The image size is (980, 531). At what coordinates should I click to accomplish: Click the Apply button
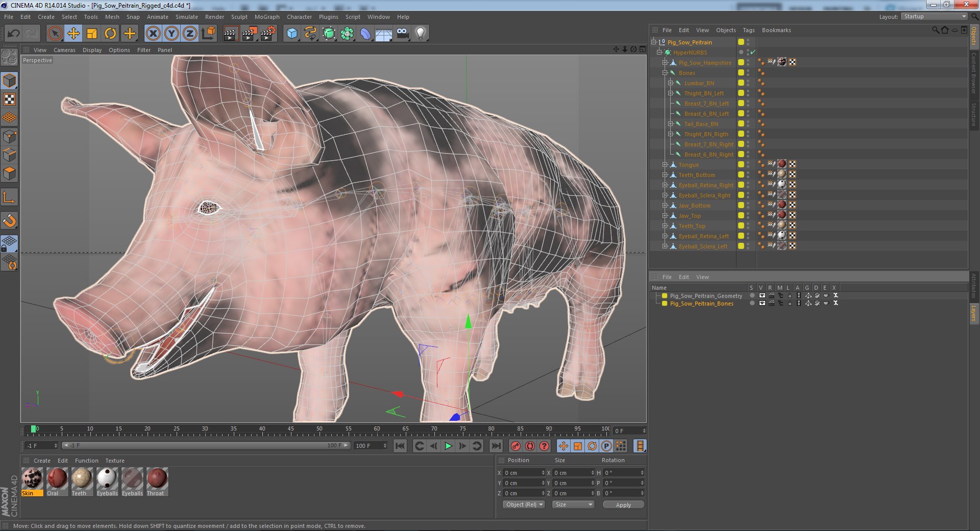tap(623, 504)
